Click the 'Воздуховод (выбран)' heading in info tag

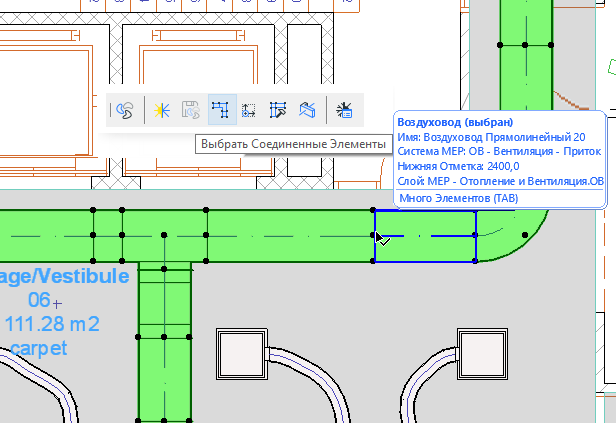(455, 122)
